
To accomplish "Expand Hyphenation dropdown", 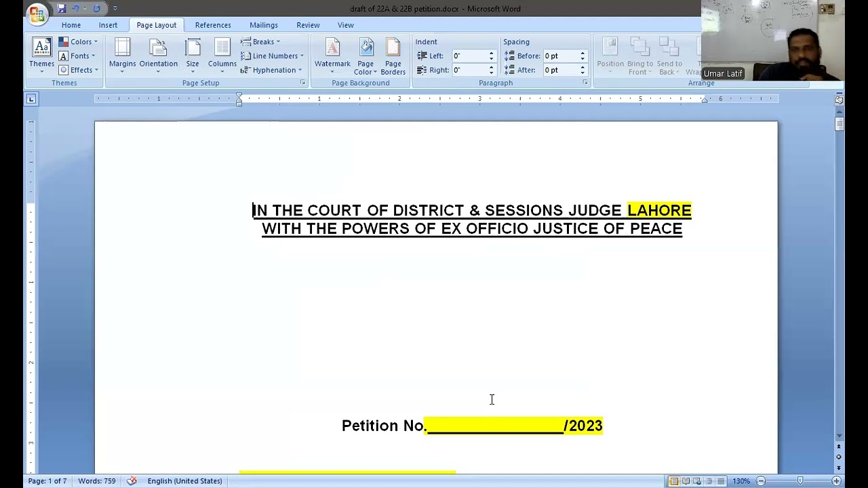I will click(x=271, y=70).
